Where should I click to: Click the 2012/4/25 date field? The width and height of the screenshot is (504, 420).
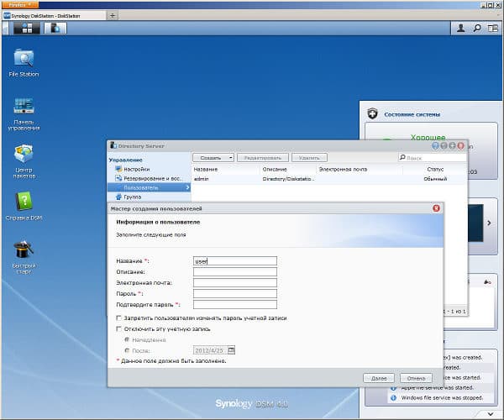click(210, 350)
